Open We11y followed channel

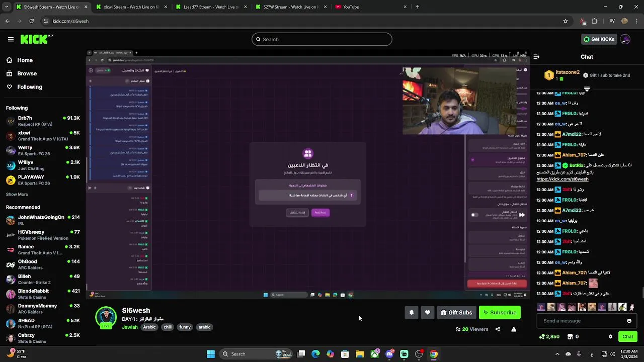tap(43, 150)
